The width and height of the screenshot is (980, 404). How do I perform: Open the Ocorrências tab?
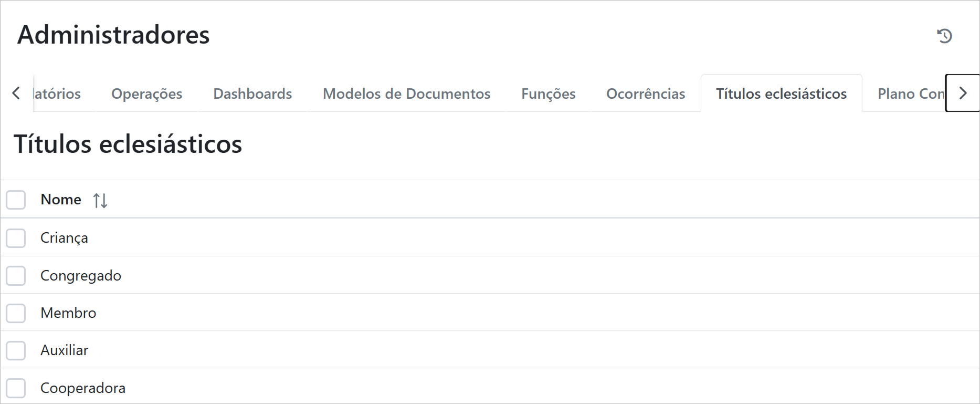point(646,94)
